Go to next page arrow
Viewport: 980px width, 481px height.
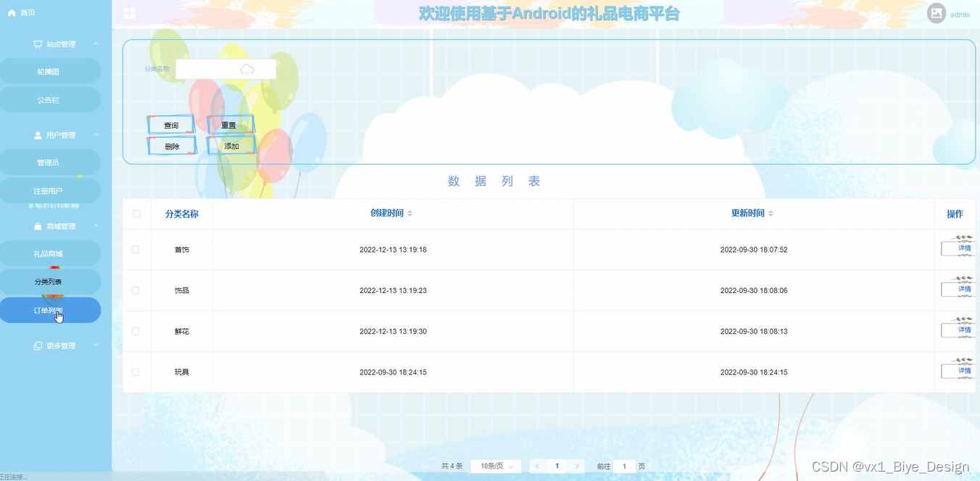(577, 466)
